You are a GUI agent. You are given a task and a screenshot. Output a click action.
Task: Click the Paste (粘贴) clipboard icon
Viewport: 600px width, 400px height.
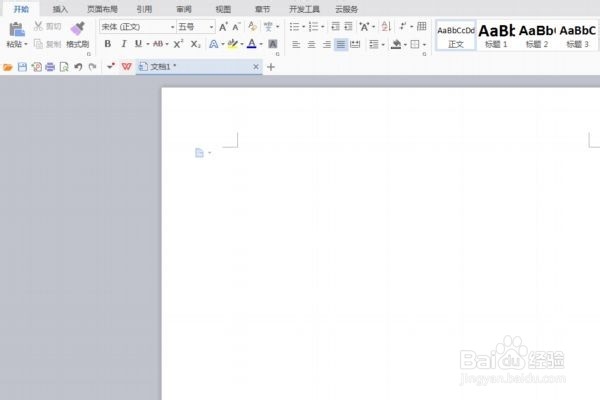coord(16,29)
